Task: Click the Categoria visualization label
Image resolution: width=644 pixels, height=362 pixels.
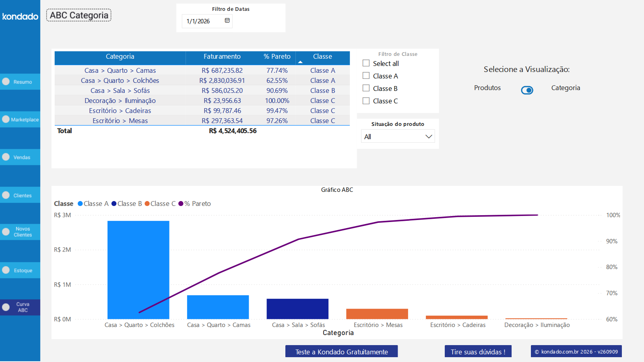Action: click(x=566, y=88)
